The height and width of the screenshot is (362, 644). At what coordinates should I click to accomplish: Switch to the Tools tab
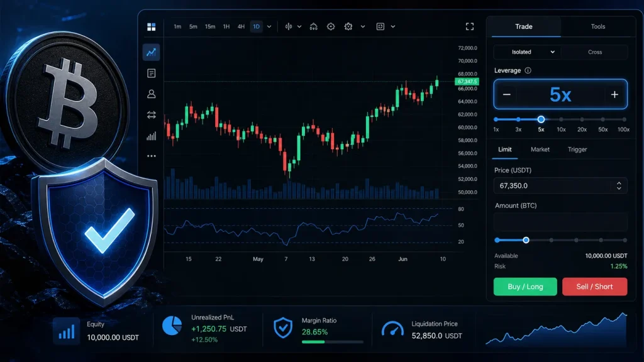pyautogui.click(x=597, y=26)
